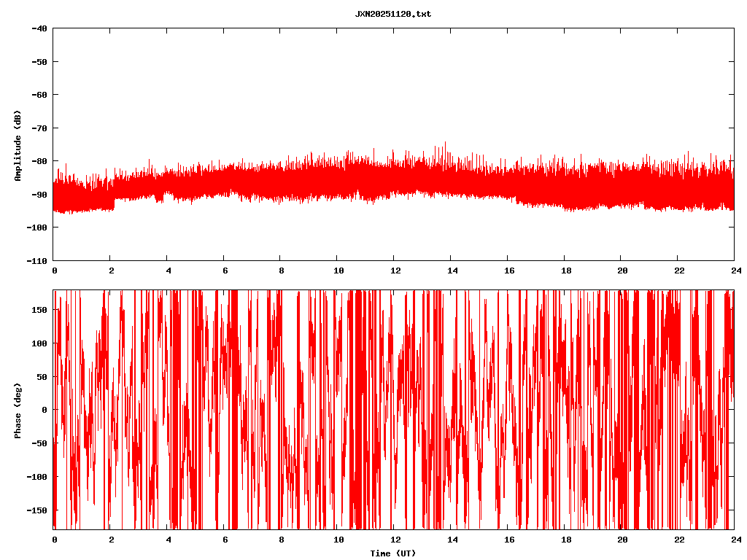
Task: Click the JXN20251120.txt plot title
Action: click(x=392, y=14)
